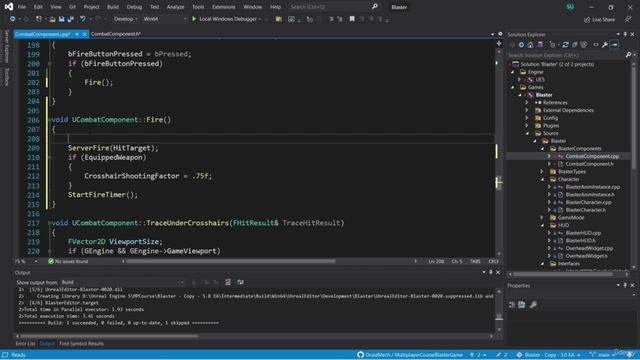Switch to Error List tab
Screen dimensions: 640x360
coord(25,344)
